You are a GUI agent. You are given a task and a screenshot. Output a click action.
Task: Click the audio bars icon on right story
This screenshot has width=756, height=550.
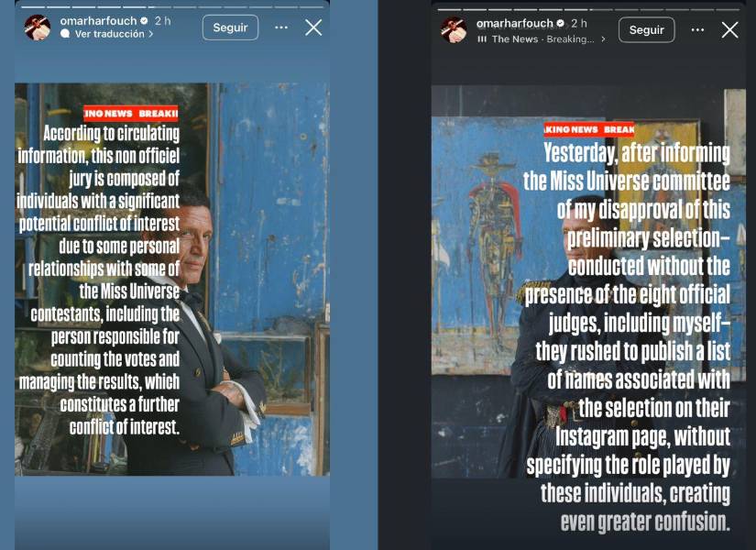pyautogui.click(x=482, y=39)
